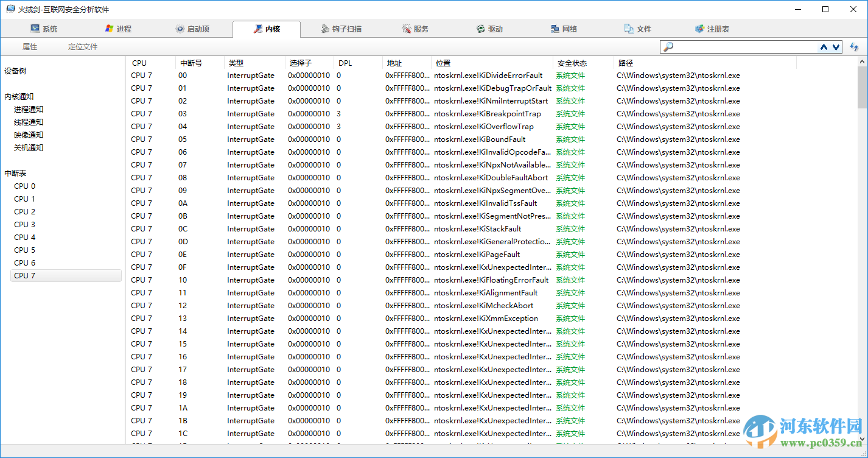Select CPU 6 in the sidebar
Screen dimensions: 868x458
point(25,263)
